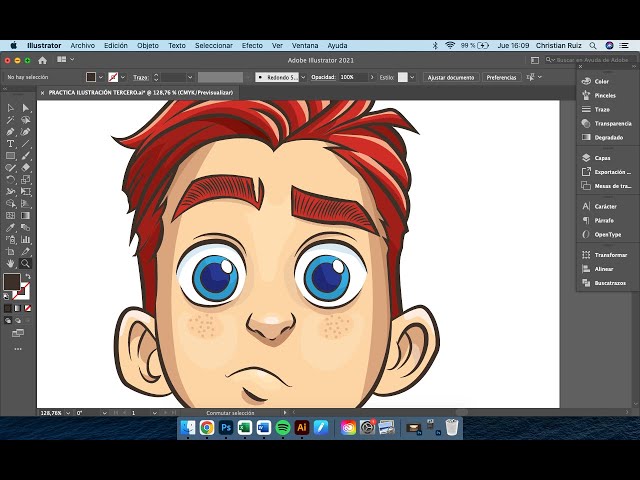Screen dimensions: 640x480
Task: Set paint mode to Gradient
Action: pos(18,308)
